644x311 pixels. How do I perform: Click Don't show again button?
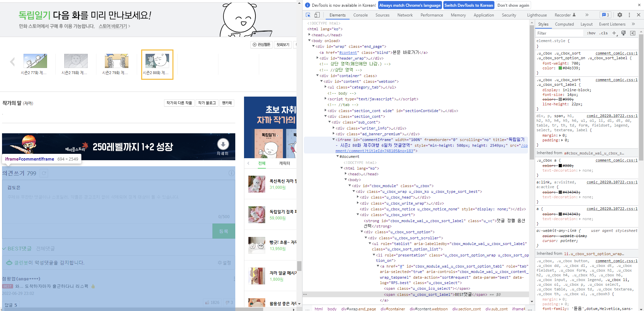[x=513, y=5]
